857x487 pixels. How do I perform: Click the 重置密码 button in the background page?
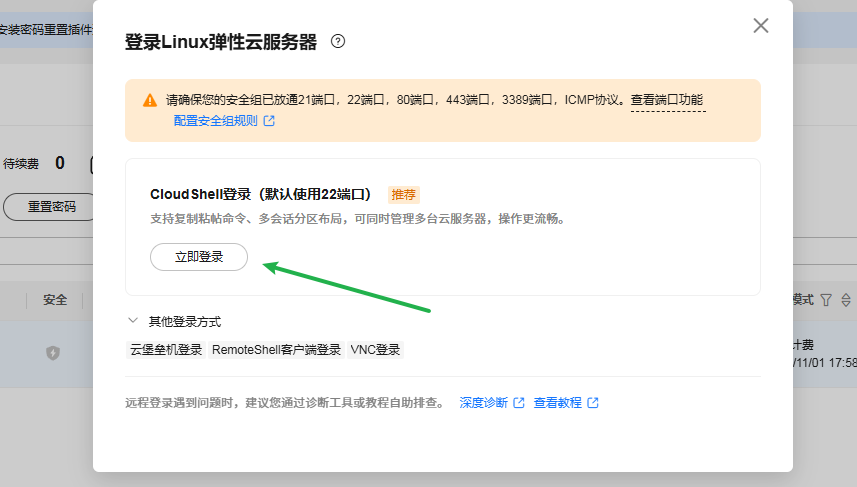[x=49, y=207]
